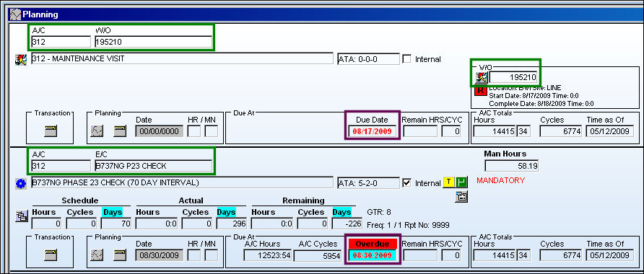Toggle Internal checkbox for 312 - MAINTENANCE VISIT
The image size is (644, 274).
pos(407,58)
